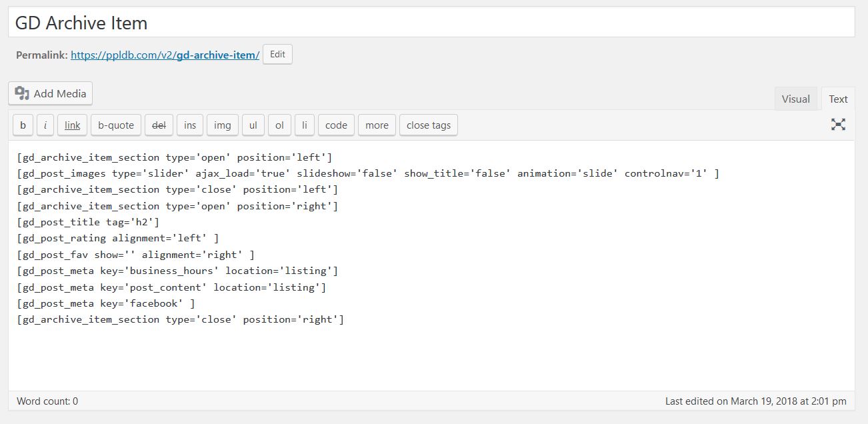
Task: Click the Add Media button
Action: pos(51,93)
